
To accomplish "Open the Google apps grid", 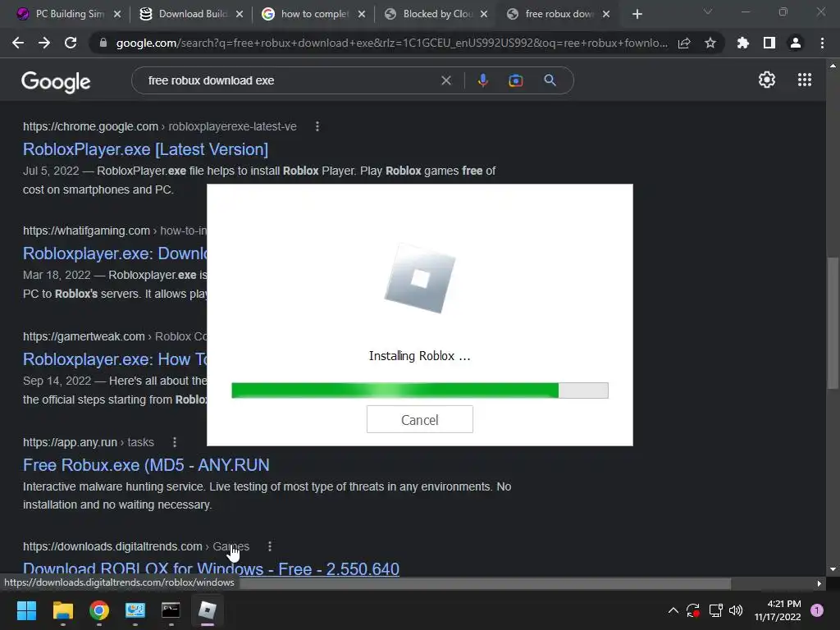I will (805, 80).
